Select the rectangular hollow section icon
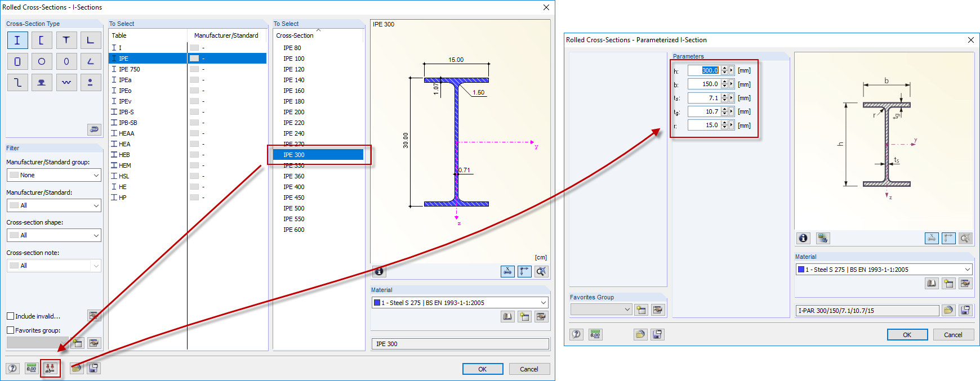The image size is (980, 381). click(x=17, y=61)
